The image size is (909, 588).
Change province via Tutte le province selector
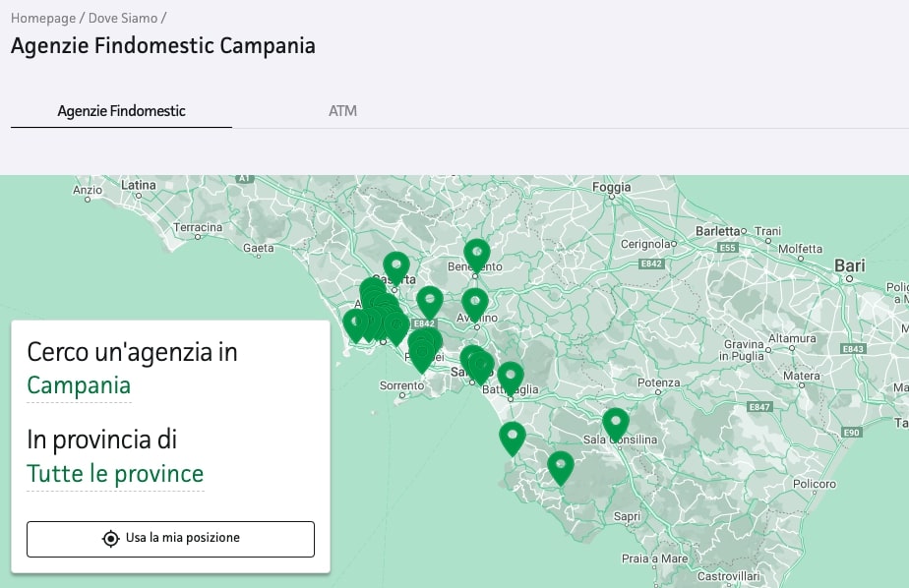coord(115,474)
